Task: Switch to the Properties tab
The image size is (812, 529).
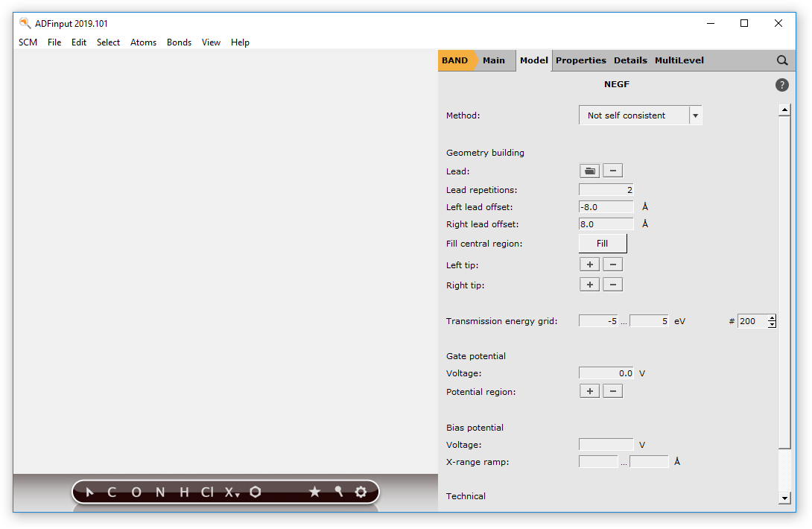Action: [x=580, y=60]
